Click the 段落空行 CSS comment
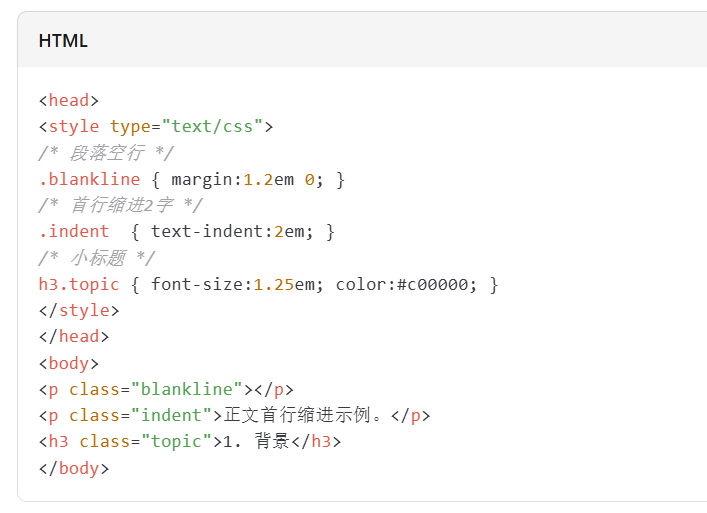 (106, 153)
